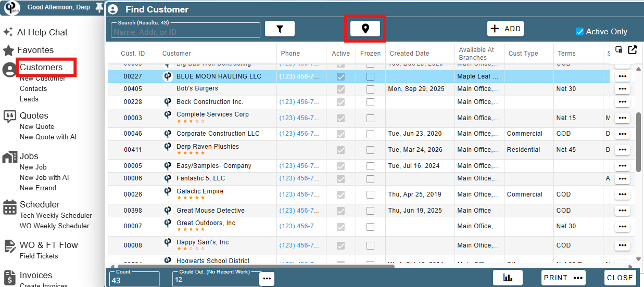
Task: Pin the sidebar with the pushpin icon
Action: click(99, 7)
